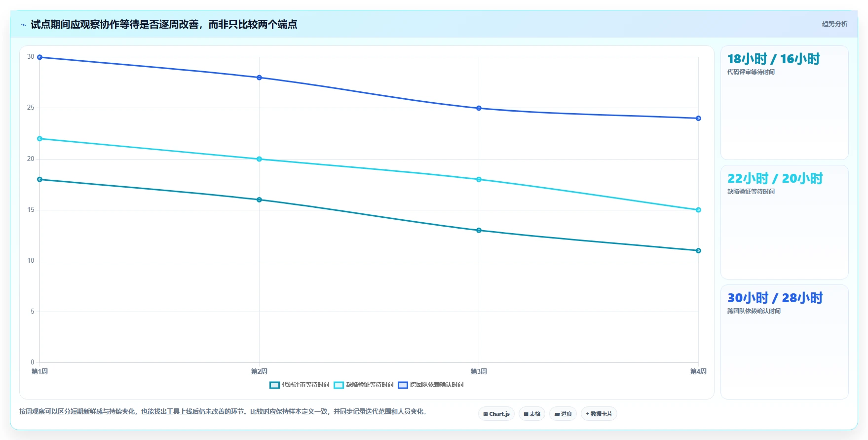Click the y-axis tick label 30
868x440 pixels.
[x=31, y=57]
